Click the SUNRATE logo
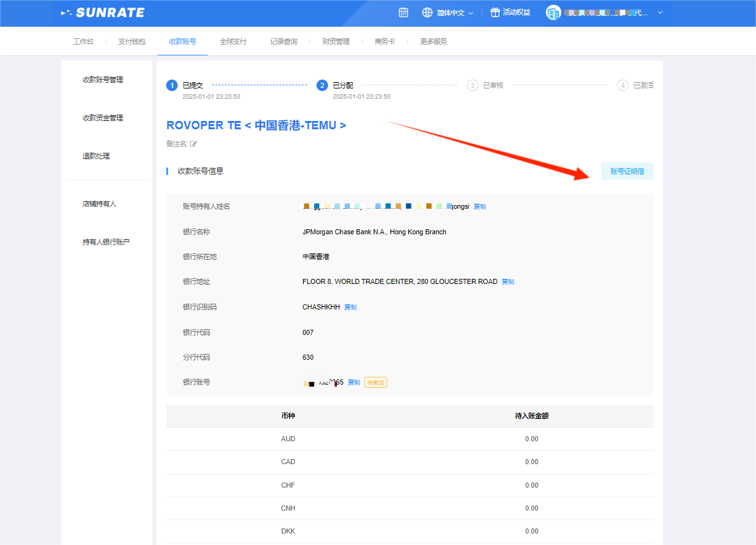The height and width of the screenshot is (545, 756). point(103,13)
